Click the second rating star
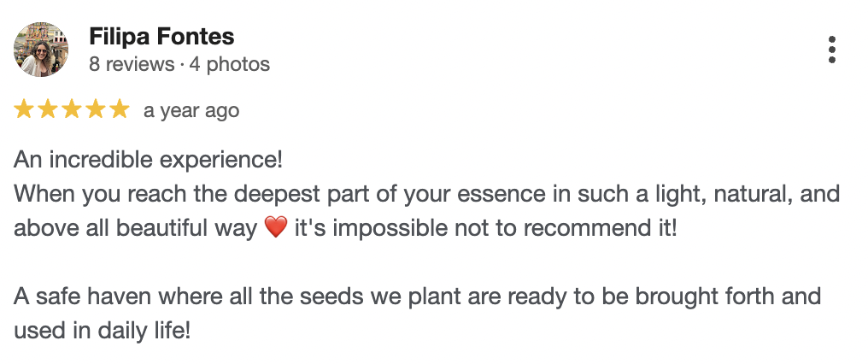The width and height of the screenshot is (868, 364). point(48,109)
